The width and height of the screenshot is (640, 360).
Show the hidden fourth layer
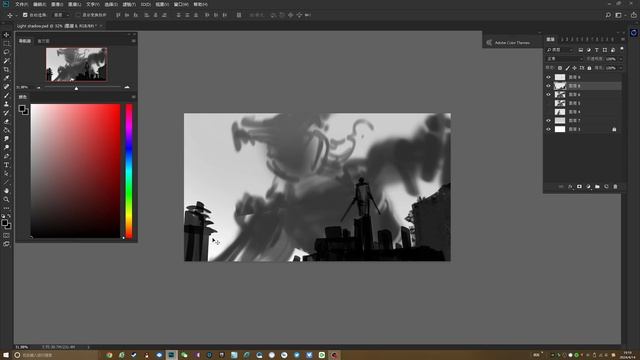548,103
